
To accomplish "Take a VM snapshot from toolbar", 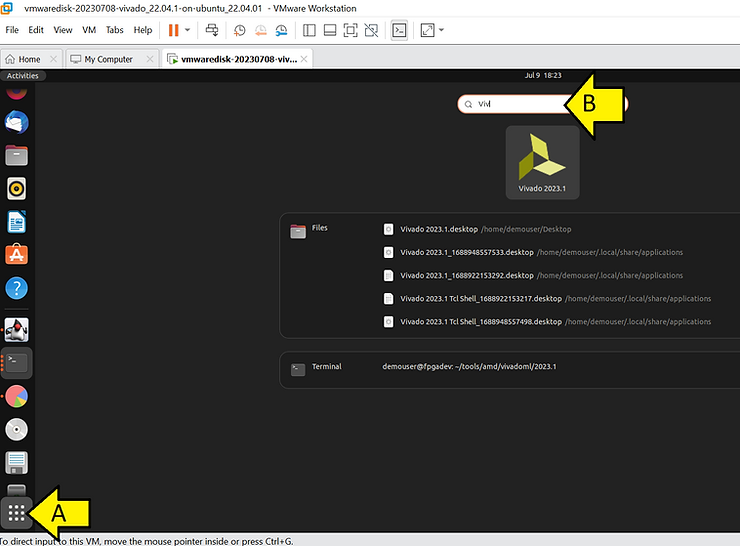I will click(240, 31).
